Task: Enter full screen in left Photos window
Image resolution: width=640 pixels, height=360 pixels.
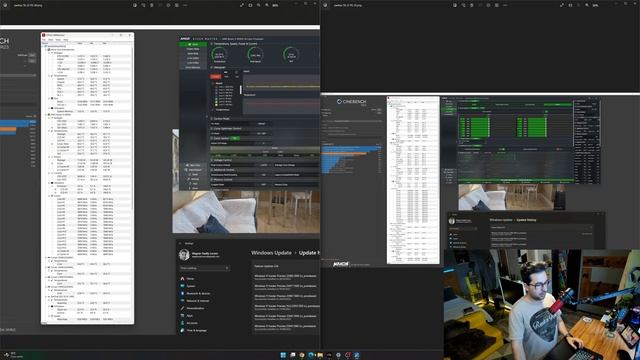Action: tap(242, 5)
